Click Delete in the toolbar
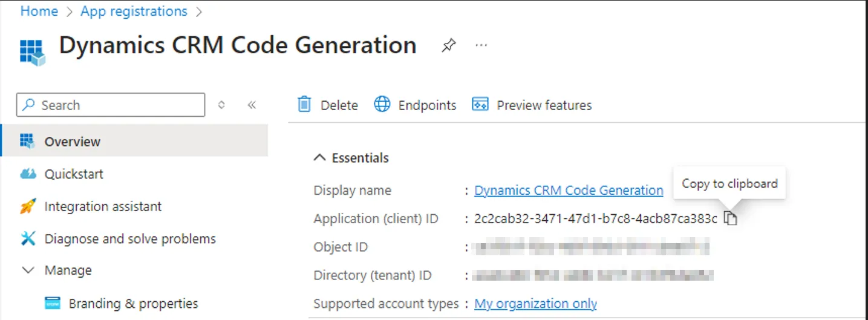Viewport: 868px width, 320px height. 328,105
